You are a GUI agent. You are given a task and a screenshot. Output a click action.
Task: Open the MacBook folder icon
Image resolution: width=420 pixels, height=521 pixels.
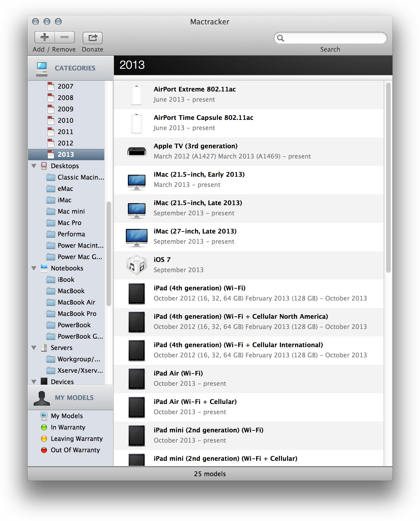[51, 291]
